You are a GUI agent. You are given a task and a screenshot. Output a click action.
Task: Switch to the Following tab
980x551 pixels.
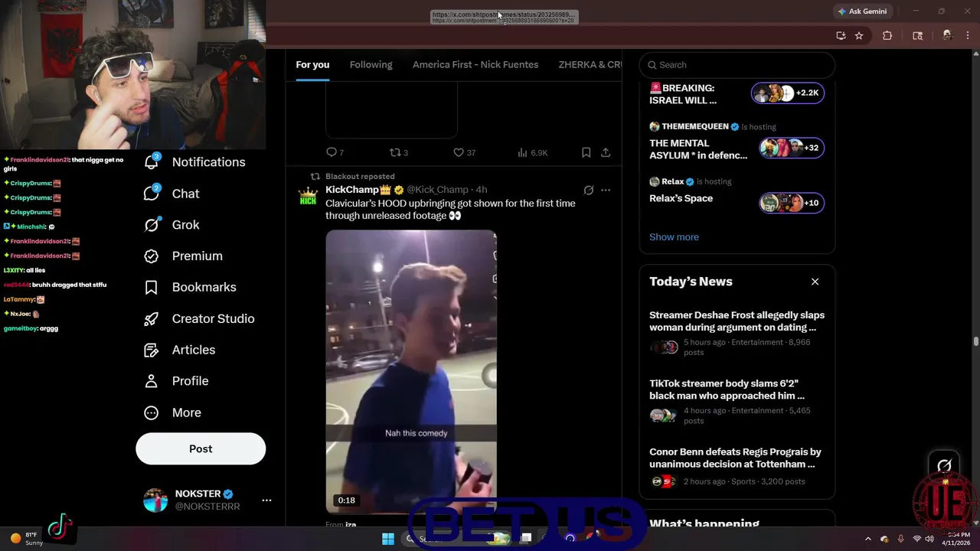tap(371, 65)
